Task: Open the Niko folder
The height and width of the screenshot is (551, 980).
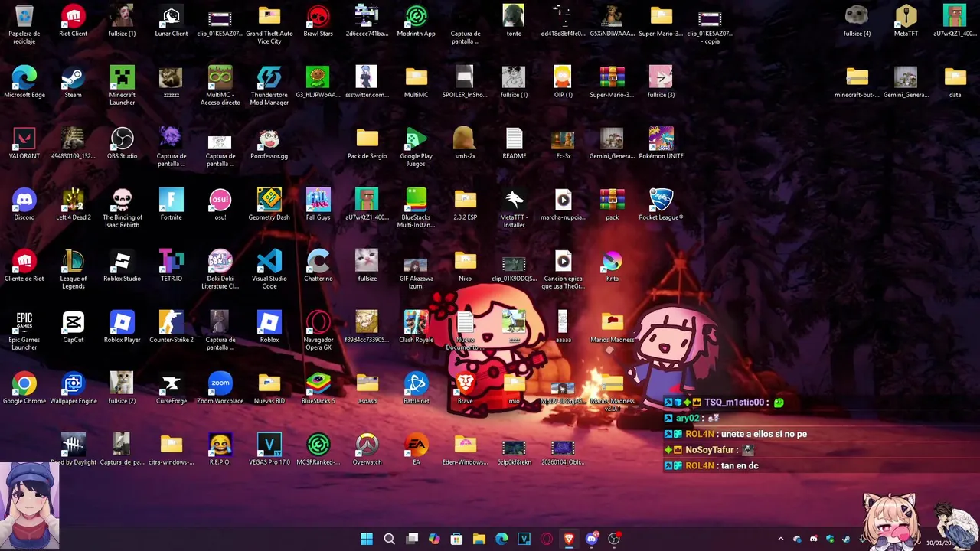Action: 465,266
